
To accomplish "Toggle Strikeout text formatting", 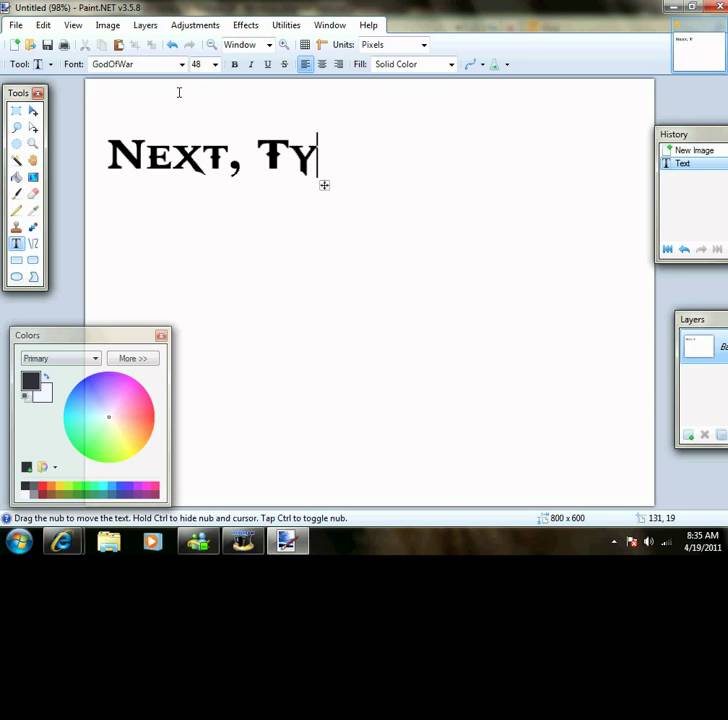I will [284, 65].
